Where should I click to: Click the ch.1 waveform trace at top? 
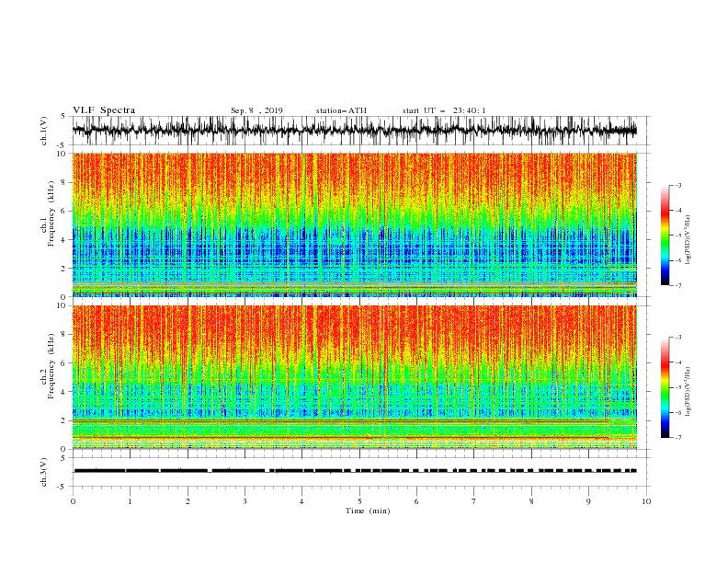[x=355, y=131]
